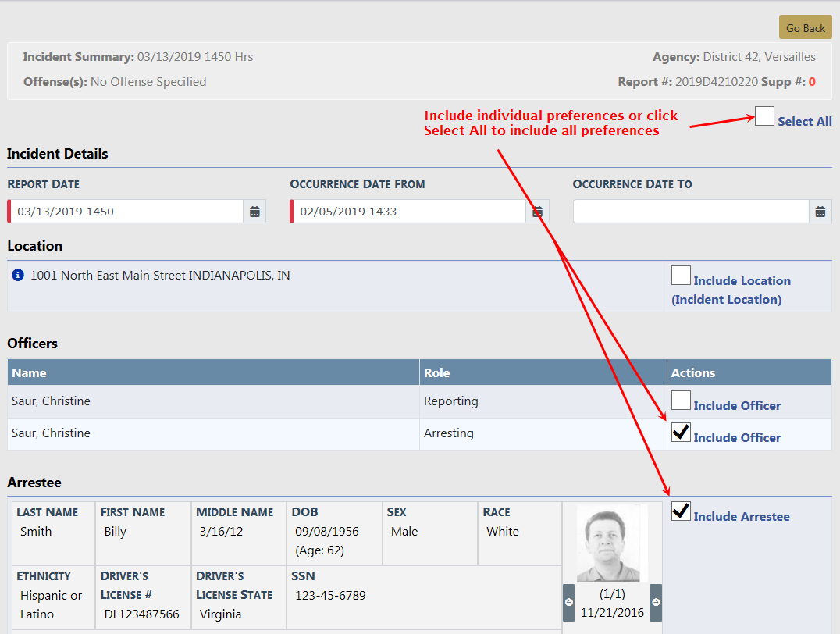Uncheck the Include Arrestee checkbox
The width and height of the screenshot is (840, 634).
[681, 511]
